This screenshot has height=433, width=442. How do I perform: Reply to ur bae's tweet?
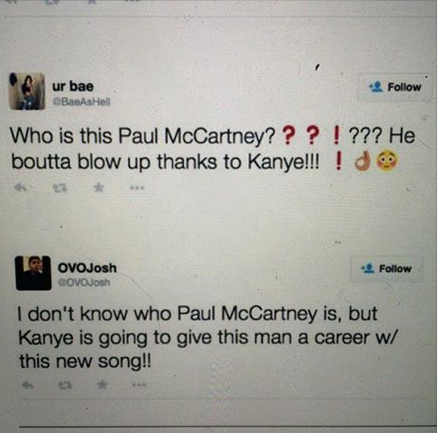click(x=20, y=188)
